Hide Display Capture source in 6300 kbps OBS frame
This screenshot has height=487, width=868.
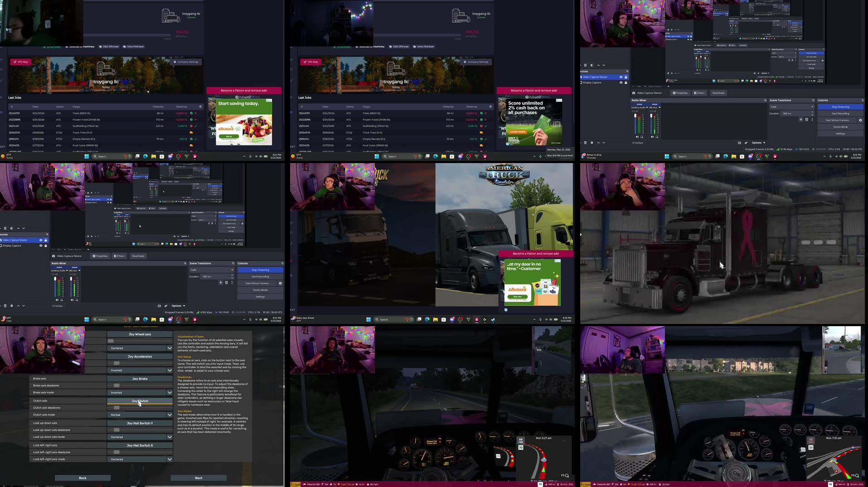(41, 246)
